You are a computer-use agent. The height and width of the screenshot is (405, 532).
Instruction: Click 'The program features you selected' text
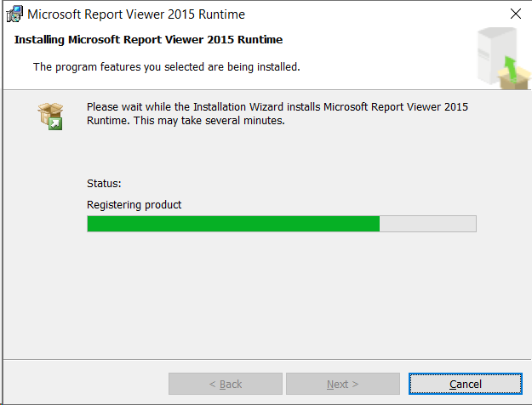pos(166,67)
